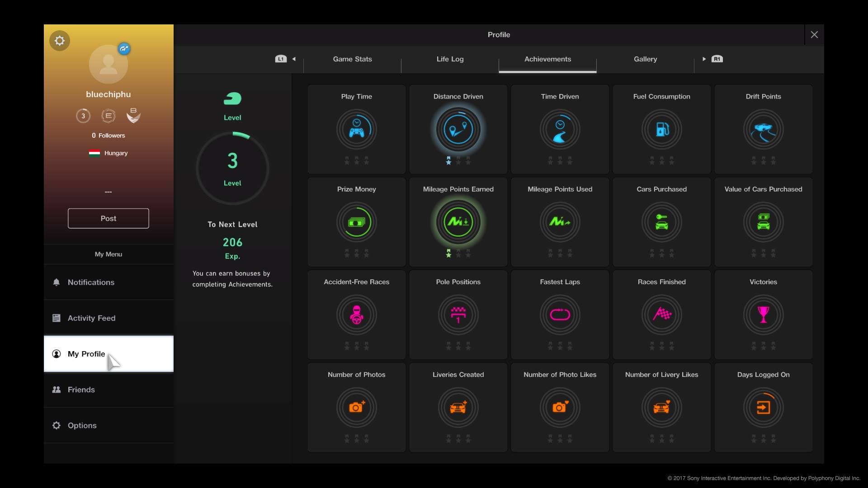Open the Mileage Points Earned icon
Image resolution: width=868 pixels, height=488 pixels.
tap(458, 222)
